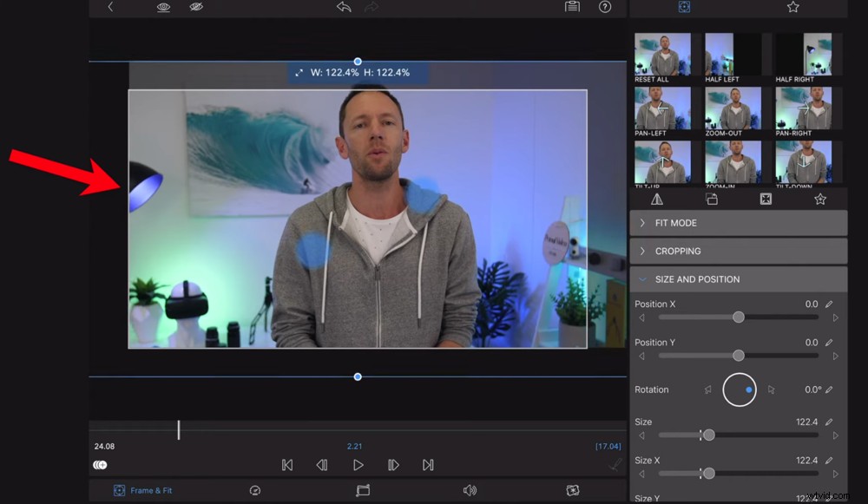Image resolution: width=868 pixels, height=504 pixels.
Task: Open the overscan safe-area icon
Action: [766, 199]
